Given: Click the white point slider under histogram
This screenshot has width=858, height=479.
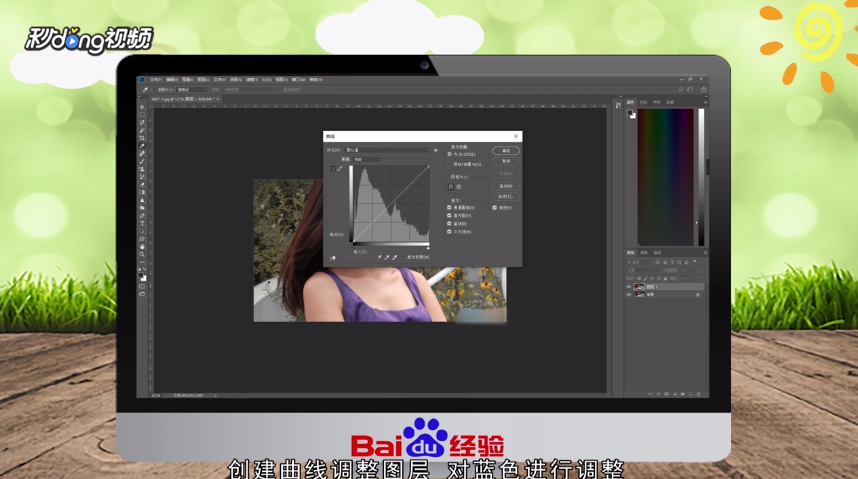Looking at the screenshot, I should click(x=428, y=248).
